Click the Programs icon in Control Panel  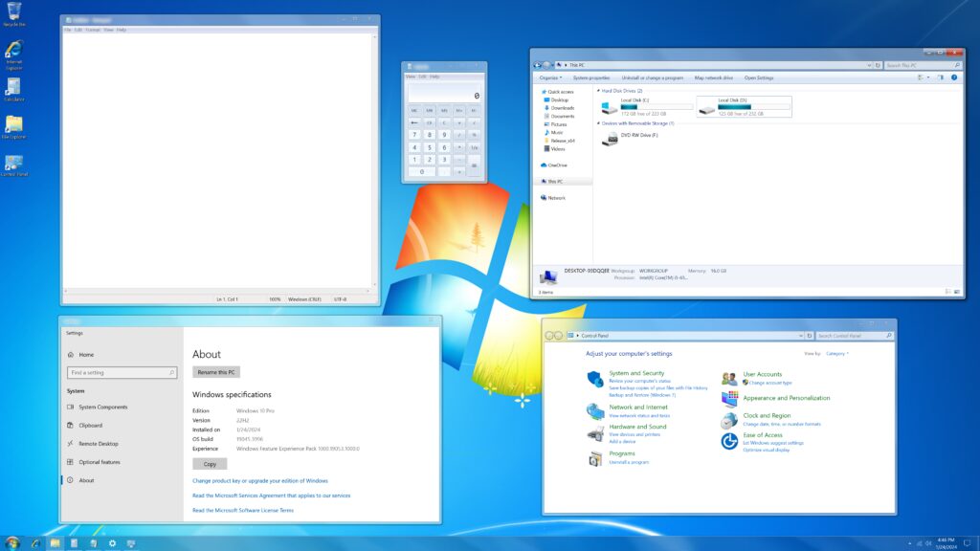595,458
